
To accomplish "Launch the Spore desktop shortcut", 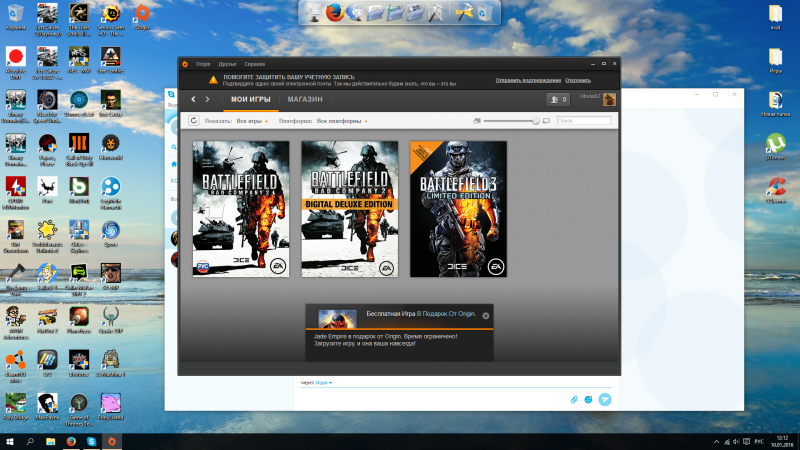I will [111, 234].
